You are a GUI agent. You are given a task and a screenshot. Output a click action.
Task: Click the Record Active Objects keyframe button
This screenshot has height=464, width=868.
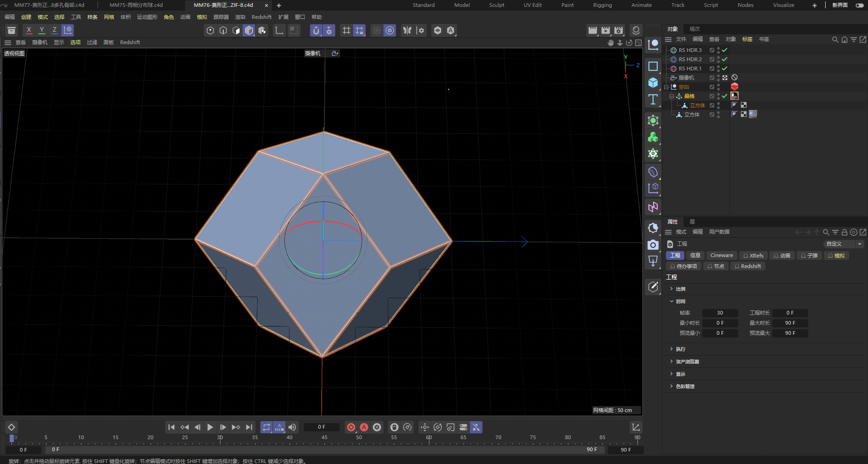tap(351, 427)
